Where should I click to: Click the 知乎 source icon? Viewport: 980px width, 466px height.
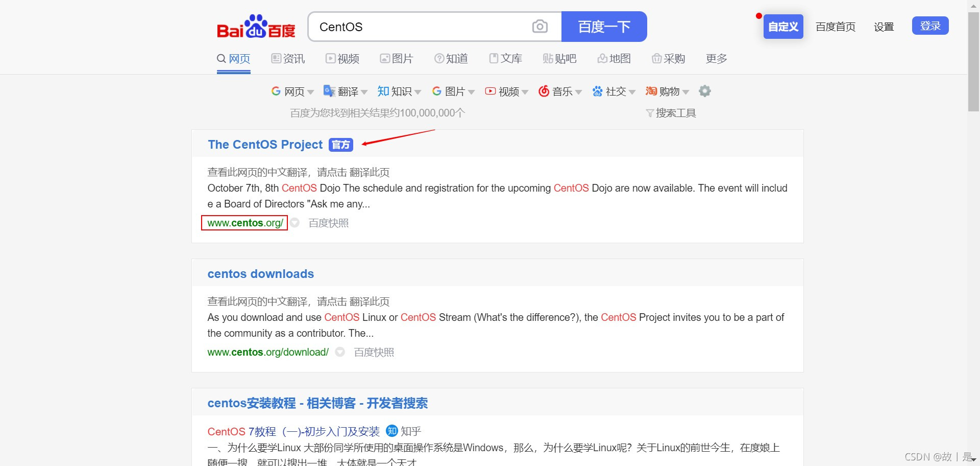tap(392, 431)
